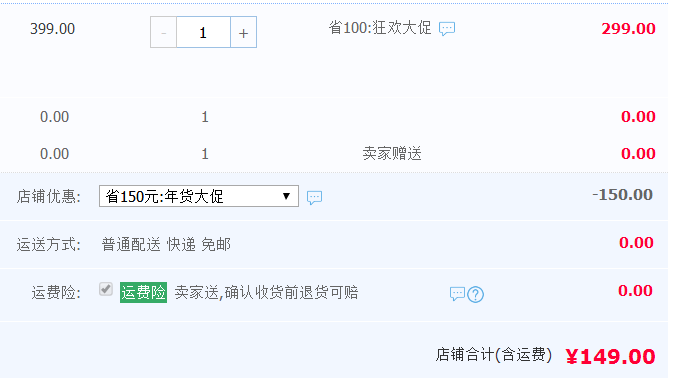Click 卖家送,确认收货前退货可赔 description text
This screenshot has width=673, height=378.
[x=266, y=293]
